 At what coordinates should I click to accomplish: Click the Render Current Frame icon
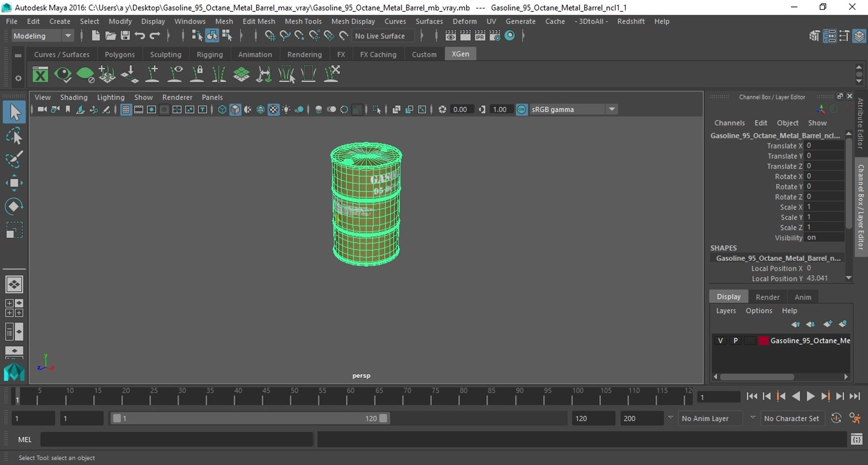[465, 36]
